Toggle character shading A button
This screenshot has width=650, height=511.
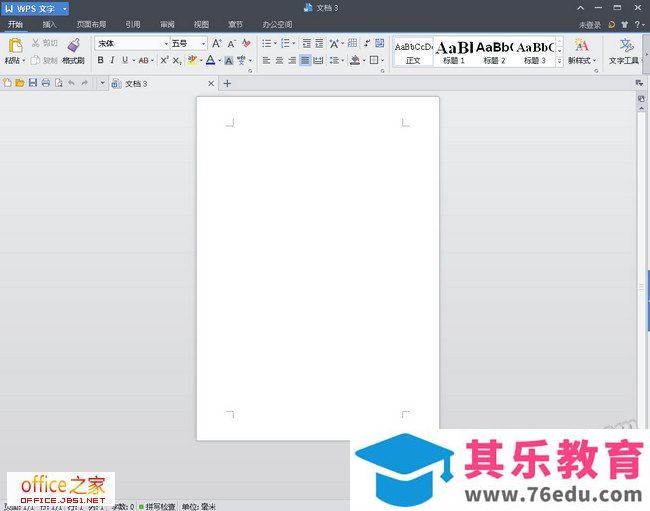pos(228,61)
